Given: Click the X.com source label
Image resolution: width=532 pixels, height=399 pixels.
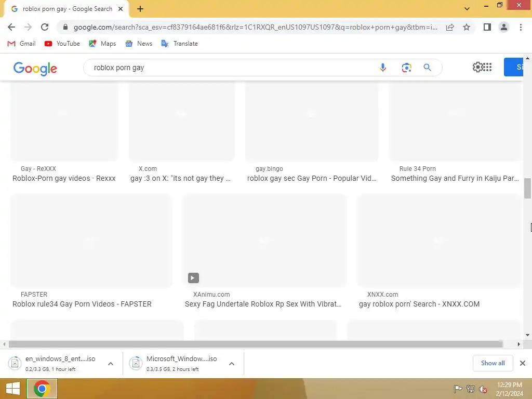Looking at the screenshot, I should tap(148, 169).
